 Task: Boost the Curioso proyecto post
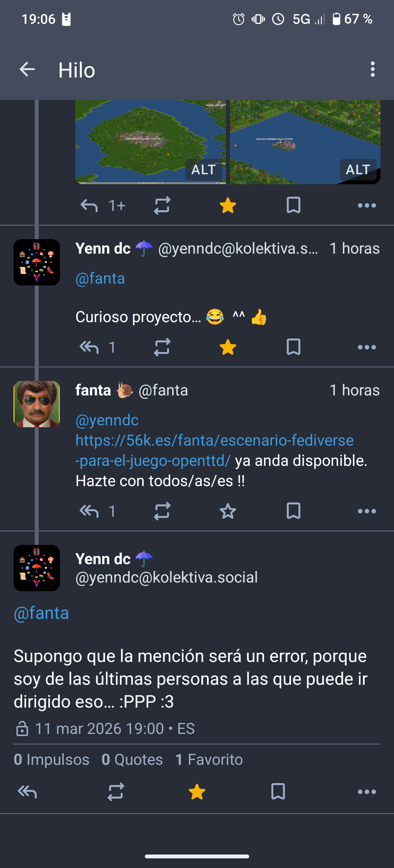pyautogui.click(x=162, y=347)
